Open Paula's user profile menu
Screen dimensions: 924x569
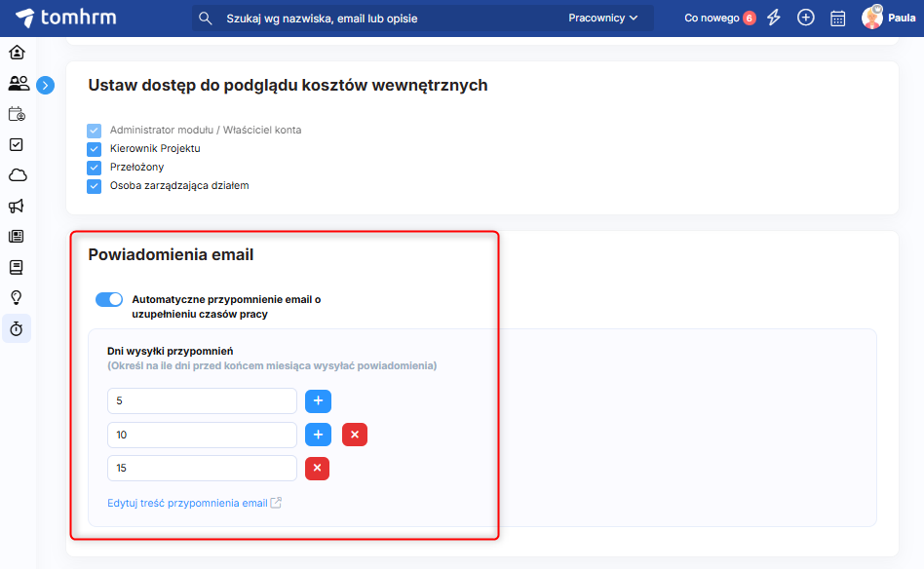888,18
